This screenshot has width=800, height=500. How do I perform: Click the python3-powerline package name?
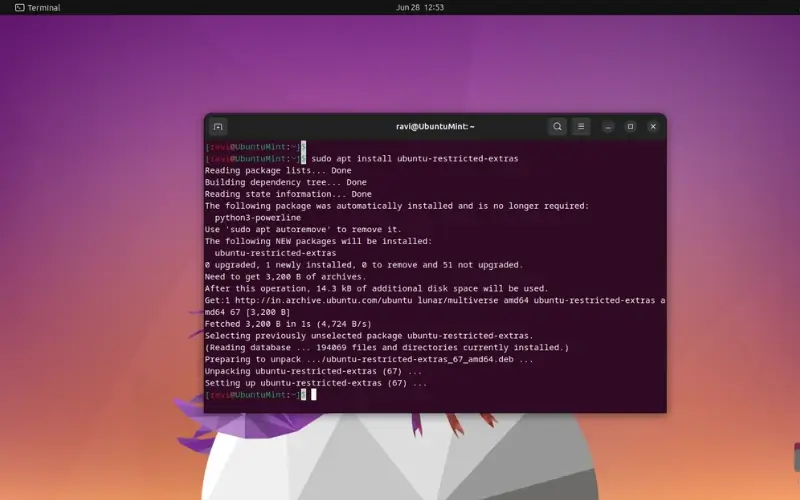(x=258, y=218)
